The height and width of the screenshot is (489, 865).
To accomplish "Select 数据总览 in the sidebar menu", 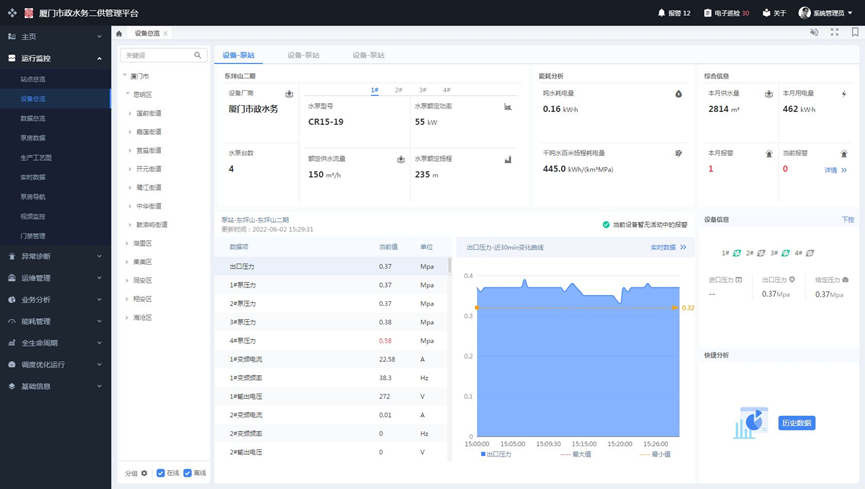I will [33, 118].
